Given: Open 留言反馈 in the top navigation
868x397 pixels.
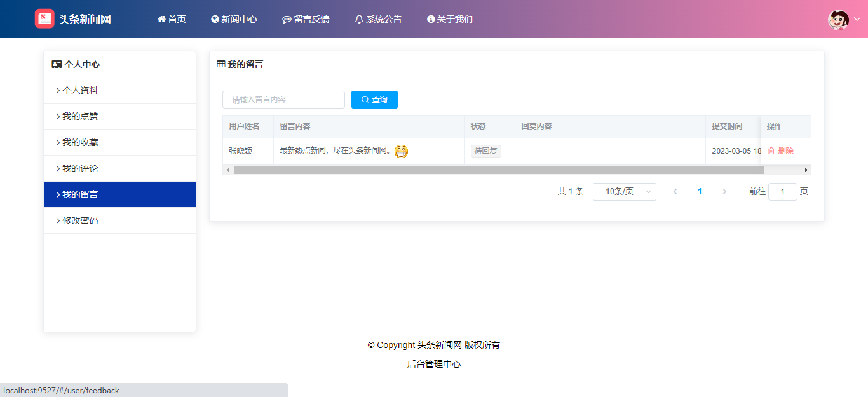Looking at the screenshot, I should coord(306,19).
